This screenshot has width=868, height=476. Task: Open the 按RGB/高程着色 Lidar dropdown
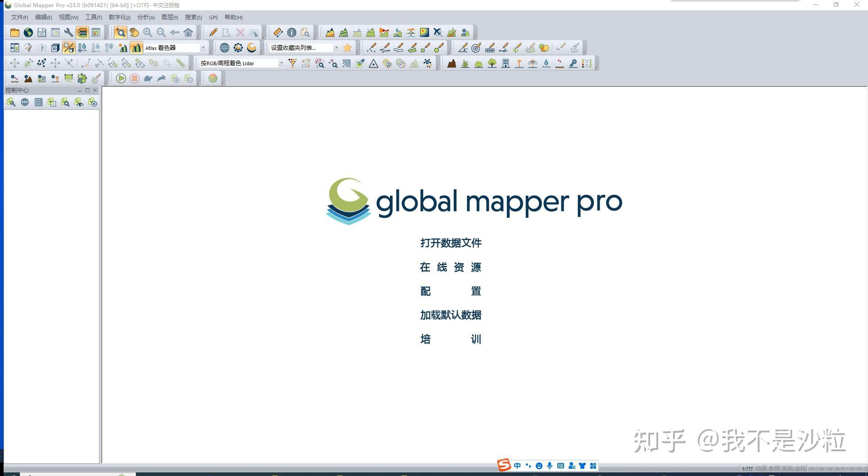[281, 63]
